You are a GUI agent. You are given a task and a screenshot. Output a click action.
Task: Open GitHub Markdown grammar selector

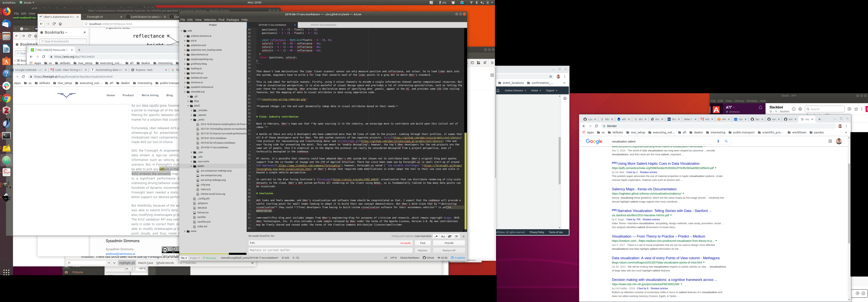(409, 258)
